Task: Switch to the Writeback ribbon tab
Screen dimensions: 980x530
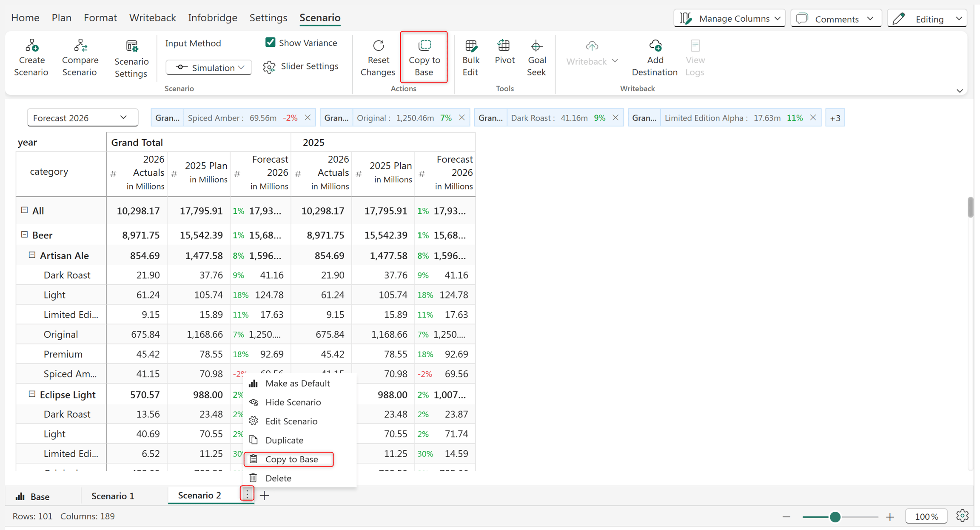Action: pyautogui.click(x=152, y=17)
